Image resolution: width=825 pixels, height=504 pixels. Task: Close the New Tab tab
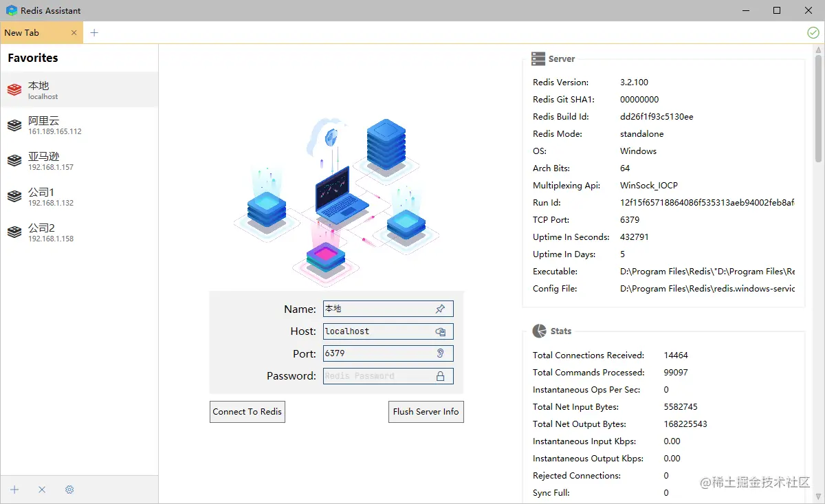click(x=74, y=32)
